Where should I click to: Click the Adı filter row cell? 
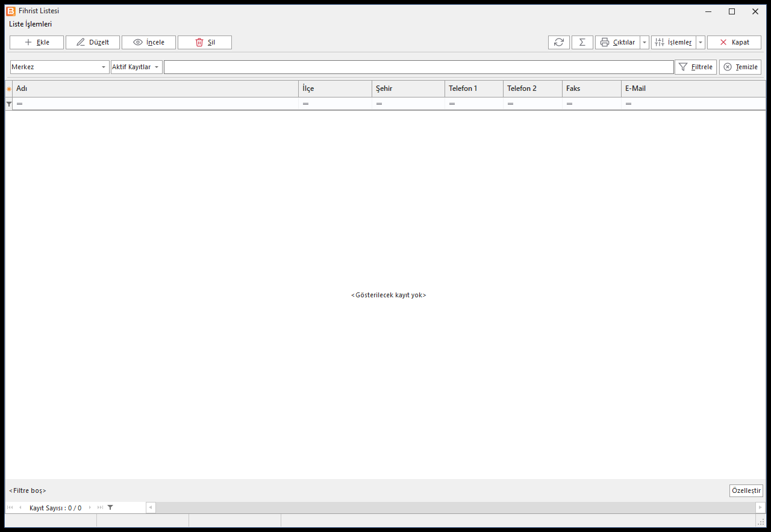155,104
